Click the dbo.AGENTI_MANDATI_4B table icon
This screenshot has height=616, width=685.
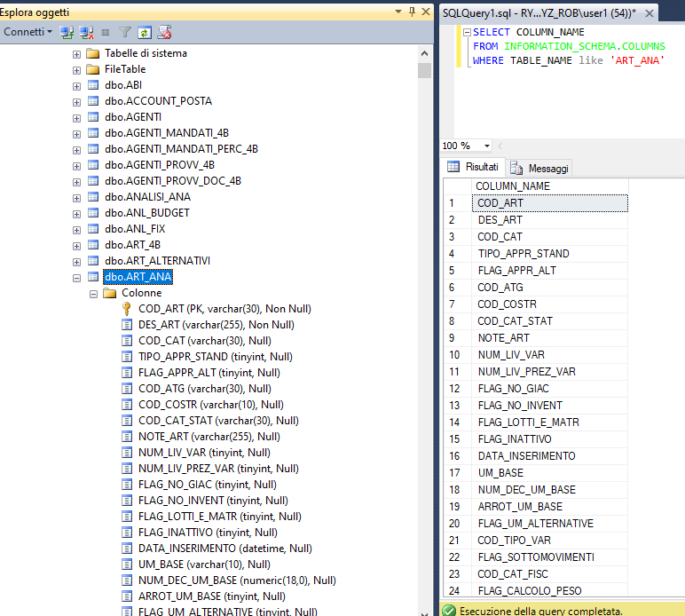(93, 133)
